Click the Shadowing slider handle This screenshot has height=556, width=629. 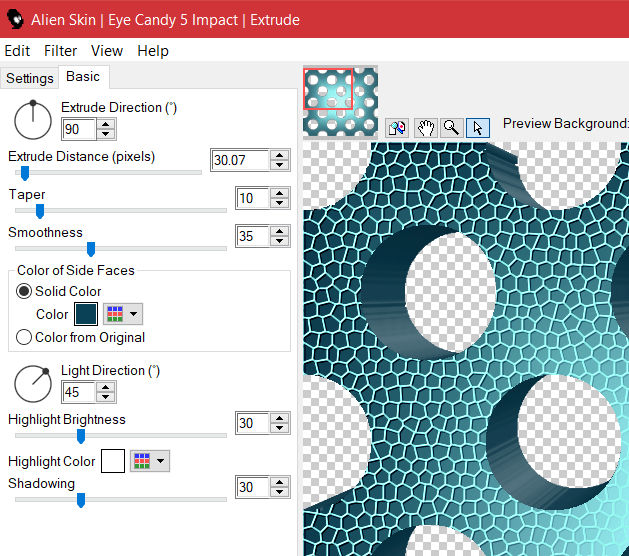(x=81, y=500)
